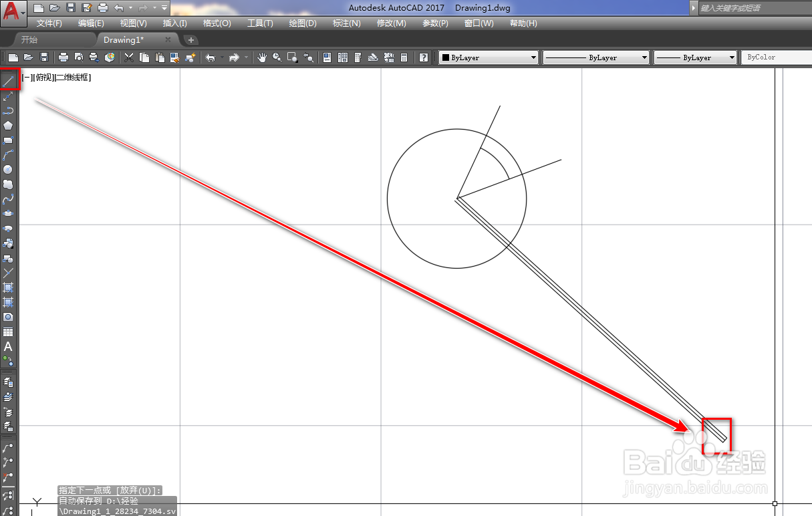Click the Help question mark icon
Viewport: 812px width, 516px height.
[424, 57]
